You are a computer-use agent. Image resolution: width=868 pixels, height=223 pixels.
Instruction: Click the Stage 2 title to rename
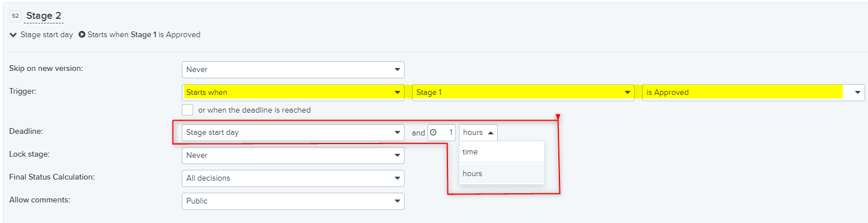click(44, 15)
